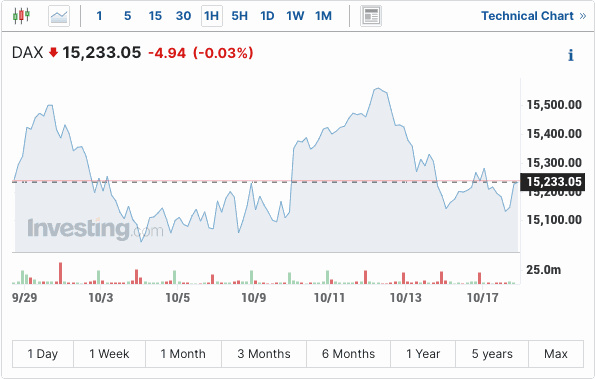This screenshot has height=379, width=595.
Task: Click the -4.94 change value
Action: (x=167, y=53)
